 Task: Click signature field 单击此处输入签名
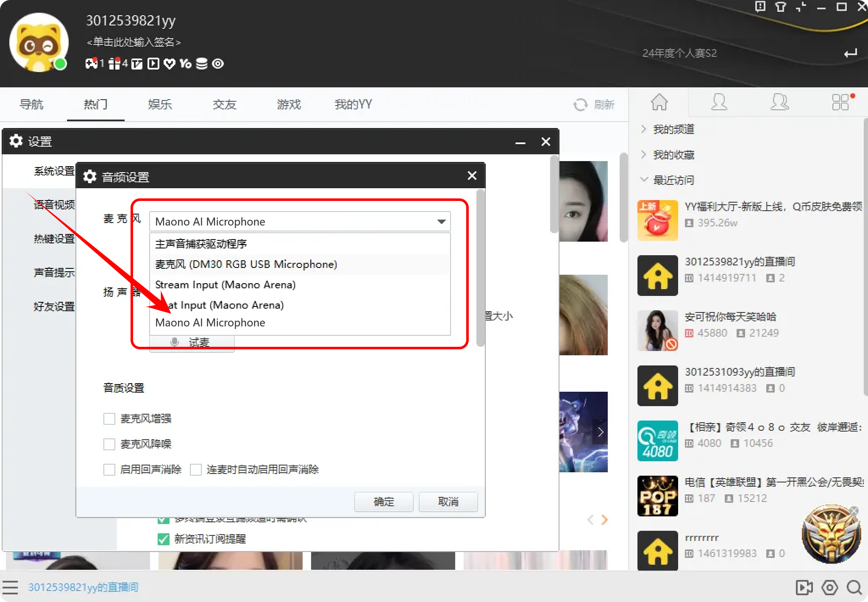[x=134, y=42]
